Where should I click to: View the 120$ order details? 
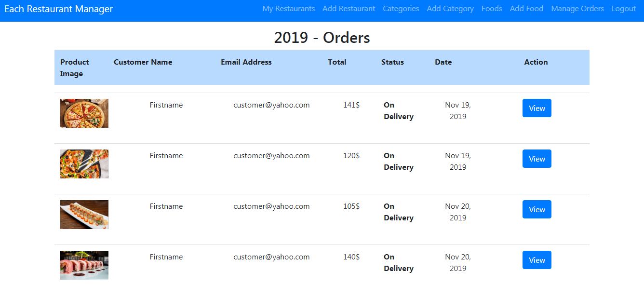(537, 159)
